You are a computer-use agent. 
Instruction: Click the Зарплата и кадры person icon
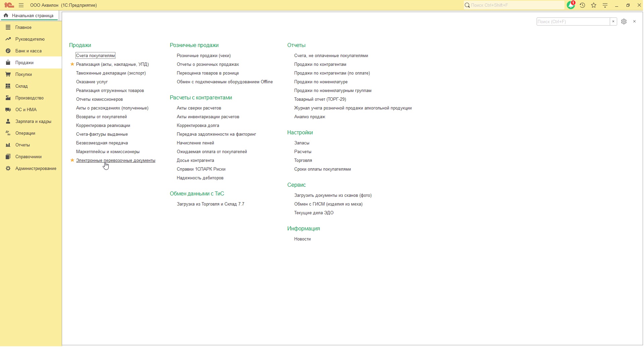point(8,121)
